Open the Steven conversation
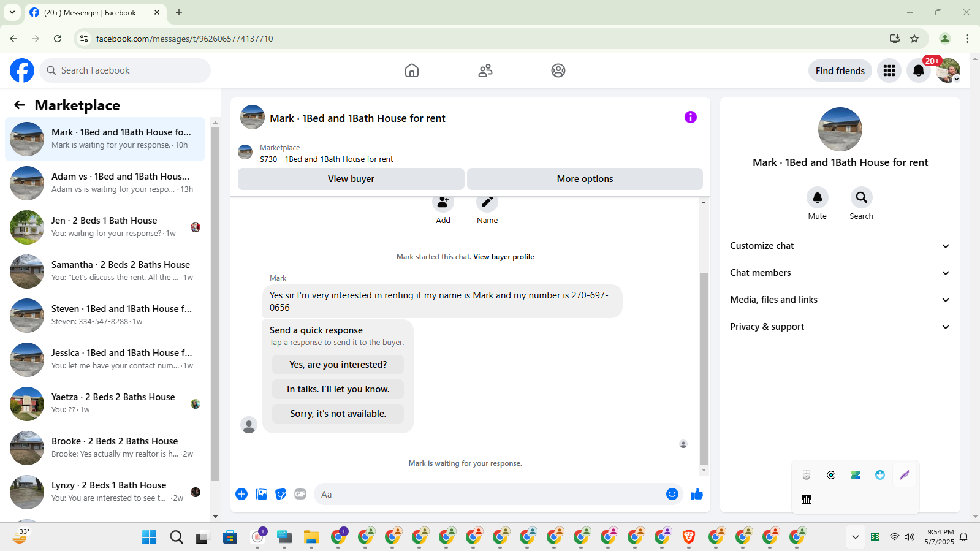Screen dimensions: 980x551 (x=105, y=316)
